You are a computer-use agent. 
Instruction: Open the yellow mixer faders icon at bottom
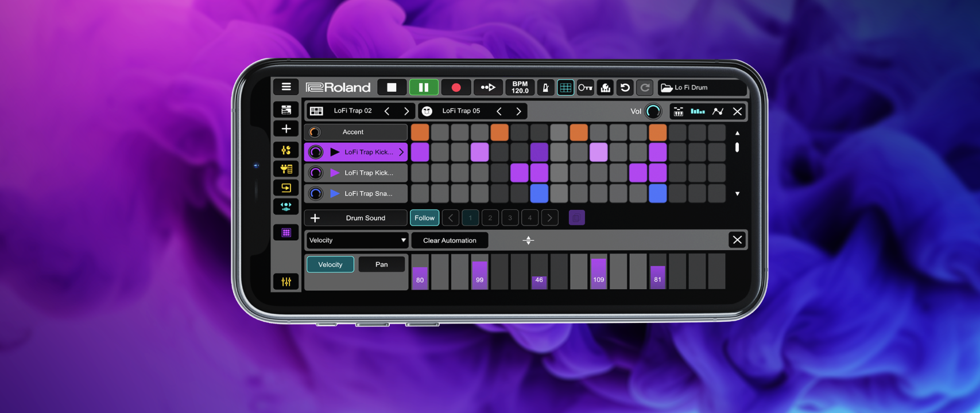286,282
